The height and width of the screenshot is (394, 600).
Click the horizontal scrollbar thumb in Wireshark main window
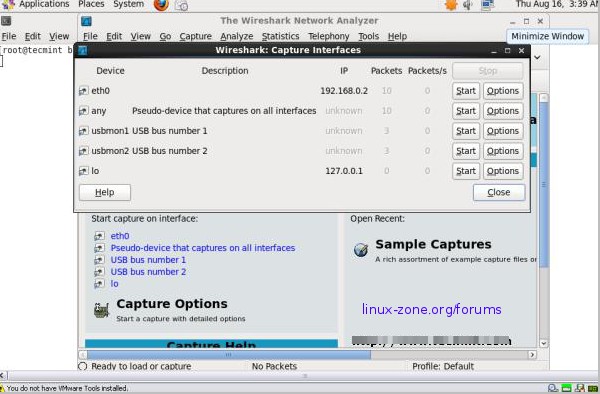coord(228,355)
